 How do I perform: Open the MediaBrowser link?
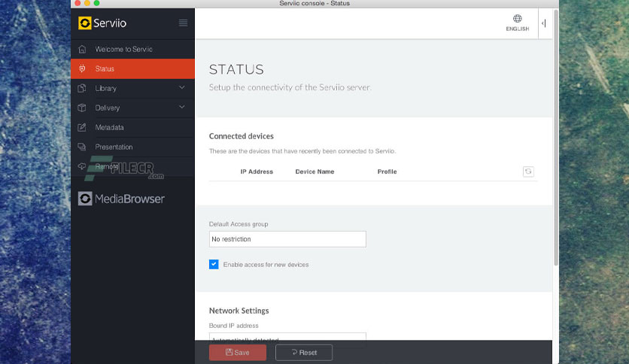pyautogui.click(x=121, y=199)
